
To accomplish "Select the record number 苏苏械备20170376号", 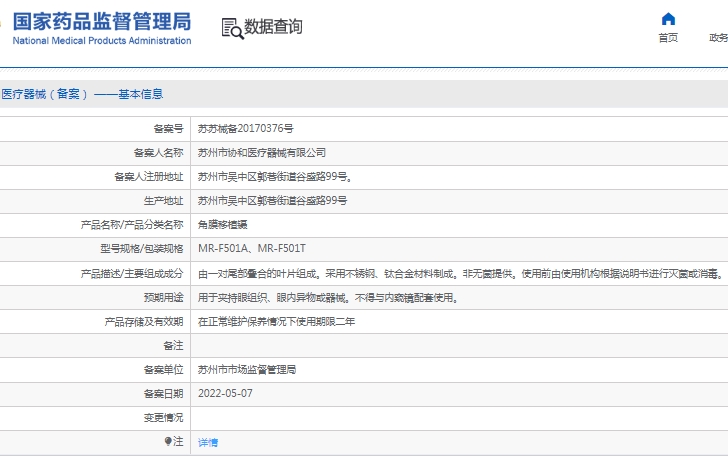I will click(x=246, y=129).
